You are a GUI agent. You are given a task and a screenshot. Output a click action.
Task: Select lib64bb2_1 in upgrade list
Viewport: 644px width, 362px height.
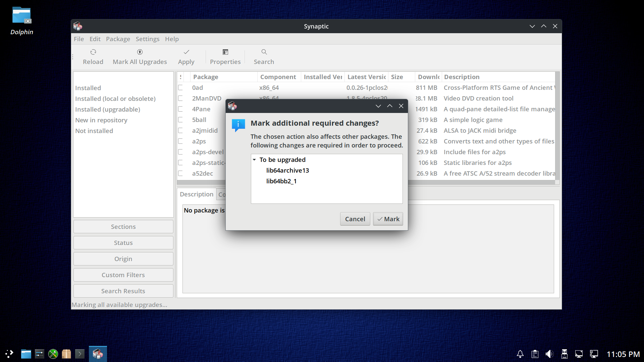tap(281, 181)
